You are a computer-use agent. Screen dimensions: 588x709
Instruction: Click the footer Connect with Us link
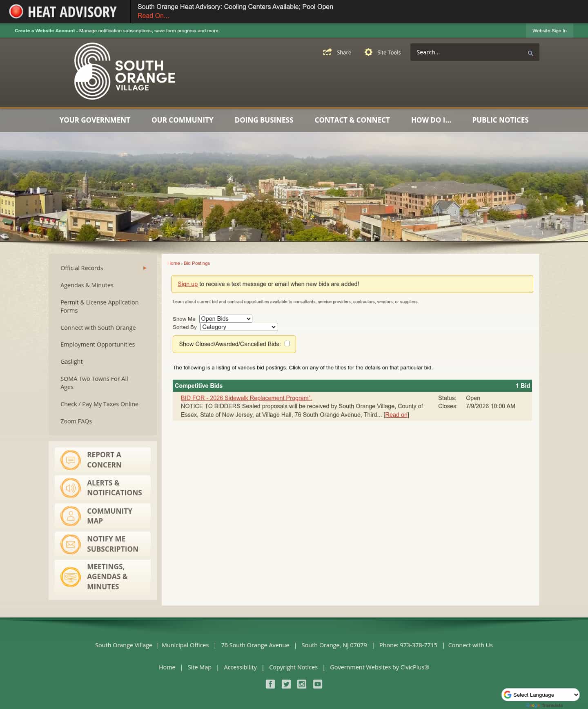(470, 645)
